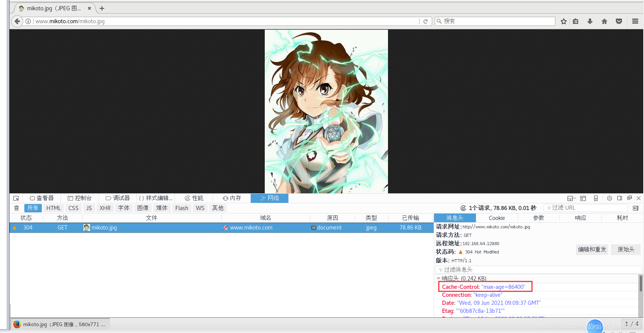Activate the element picker icon in devtools
644x333 pixels.
tap(16, 198)
